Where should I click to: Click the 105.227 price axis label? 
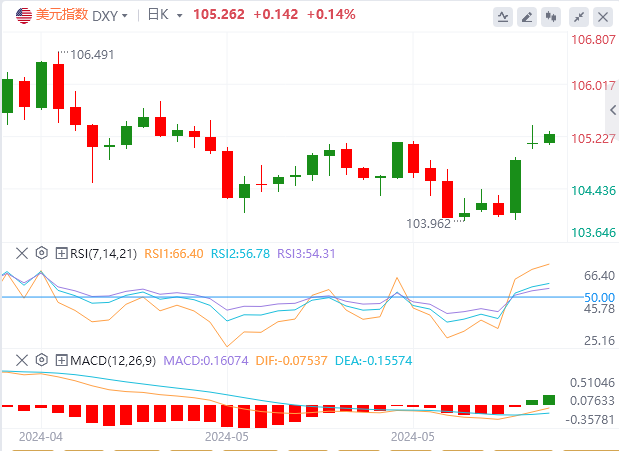point(593,139)
